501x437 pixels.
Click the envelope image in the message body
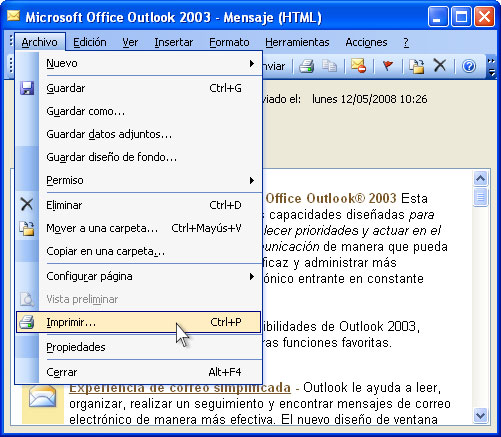42,397
